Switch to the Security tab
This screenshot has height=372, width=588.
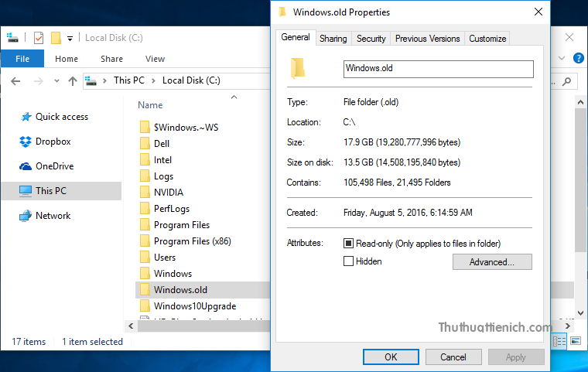tap(371, 39)
